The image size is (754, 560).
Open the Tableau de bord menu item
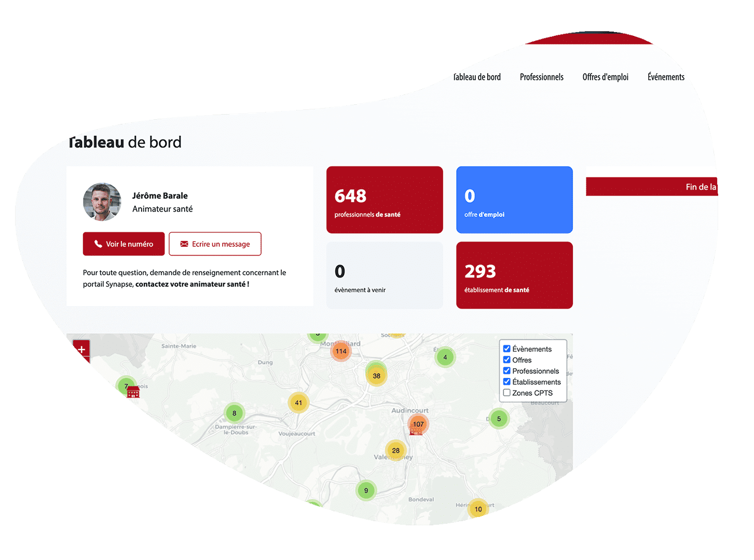coord(477,77)
